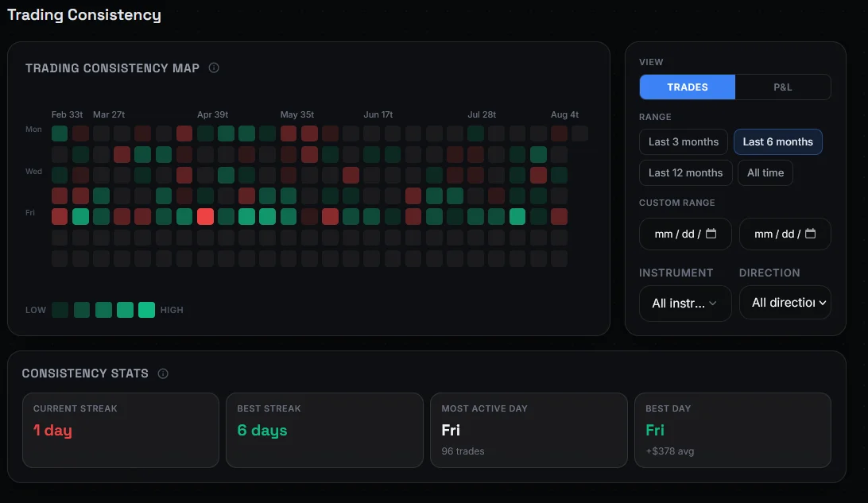Click the Wed row label
This screenshot has width=868, height=503.
(33, 171)
